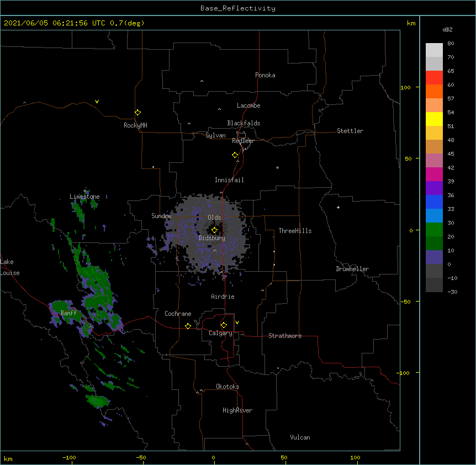
Task: Click the yellow diamond marker south of RedDeer
Action: (235, 155)
